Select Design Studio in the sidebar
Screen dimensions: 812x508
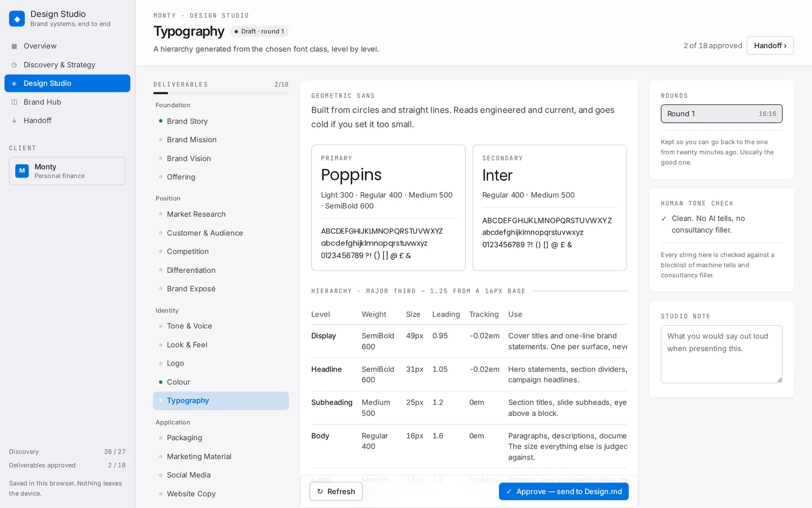pos(67,83)
